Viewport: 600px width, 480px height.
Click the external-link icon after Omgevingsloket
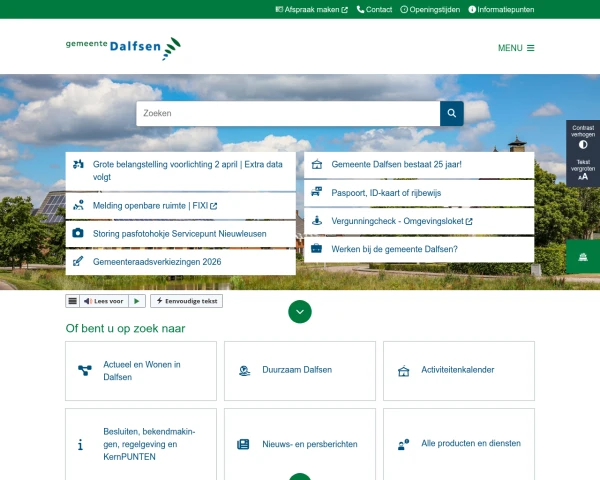(469, 221)
